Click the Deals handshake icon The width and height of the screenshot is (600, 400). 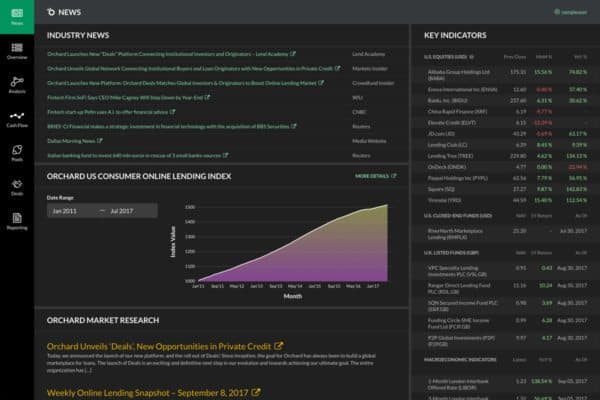(x=17, y=188)
